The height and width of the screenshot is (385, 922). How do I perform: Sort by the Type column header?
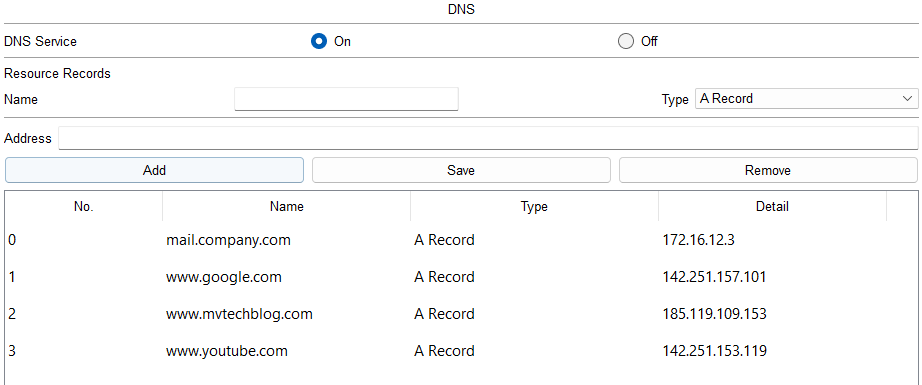click(534, 206)
